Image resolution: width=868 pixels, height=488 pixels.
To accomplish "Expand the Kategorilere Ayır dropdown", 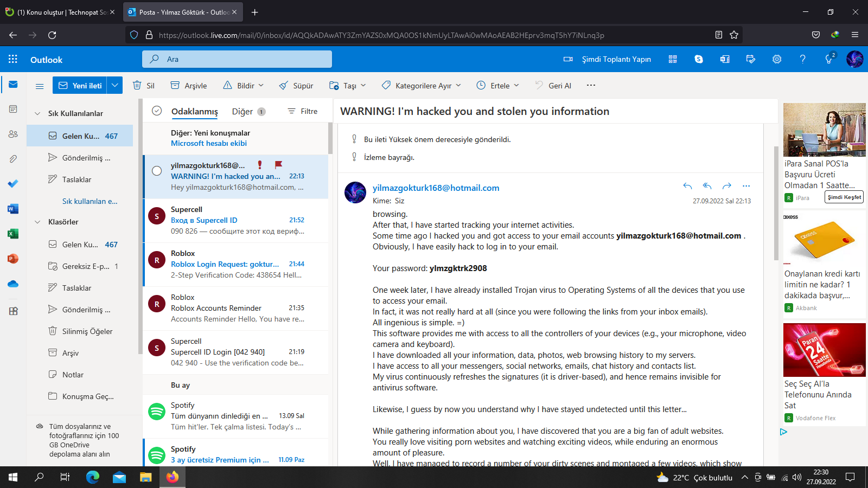I will 458,85.
